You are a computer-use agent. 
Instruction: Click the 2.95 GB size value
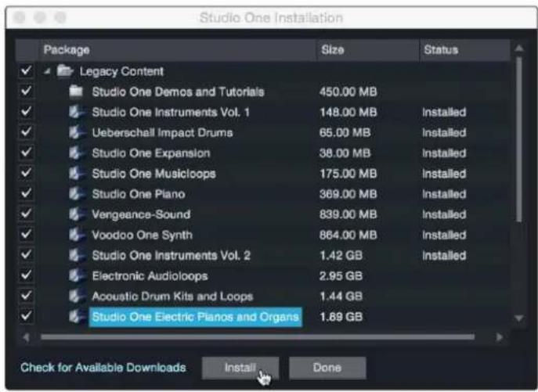point(341,275)
